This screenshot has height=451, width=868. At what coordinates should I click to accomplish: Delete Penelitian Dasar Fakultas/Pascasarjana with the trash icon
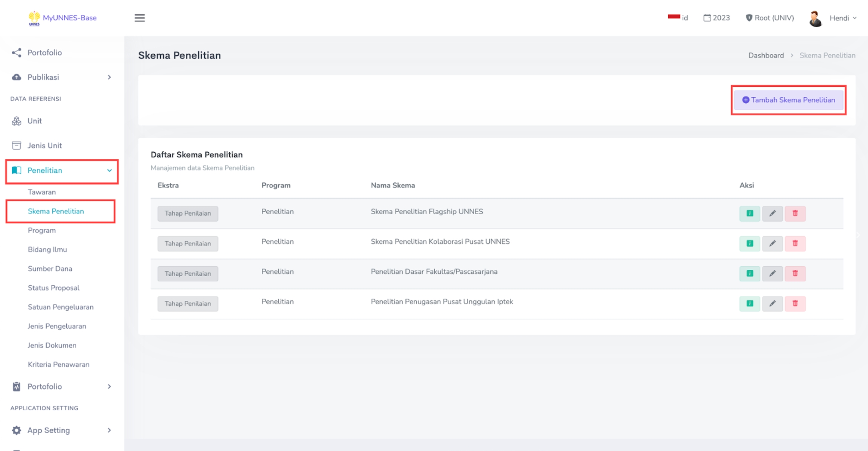(x=795, y=274)
